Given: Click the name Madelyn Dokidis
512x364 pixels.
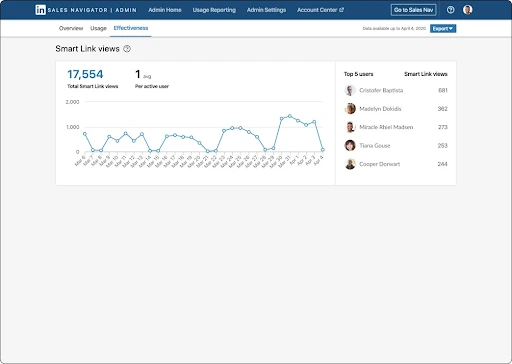Looking at the screenshot, I should click(380, 109).
